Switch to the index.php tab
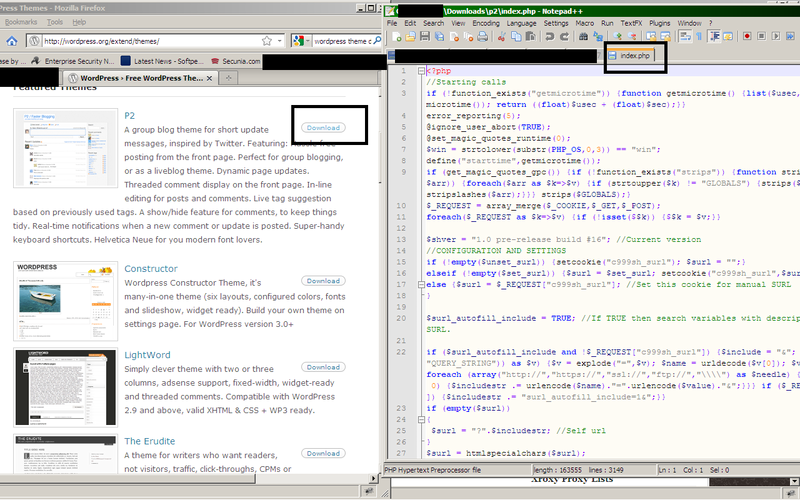This screenshot has width=800, height=500. (630, 56)
